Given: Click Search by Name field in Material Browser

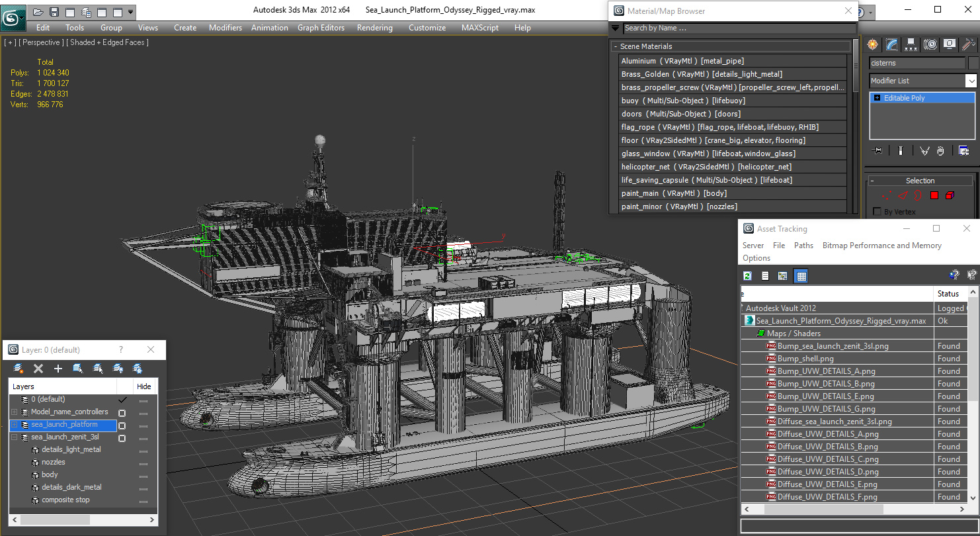Looking at the screenshot, I should click(x=739, y=28).
